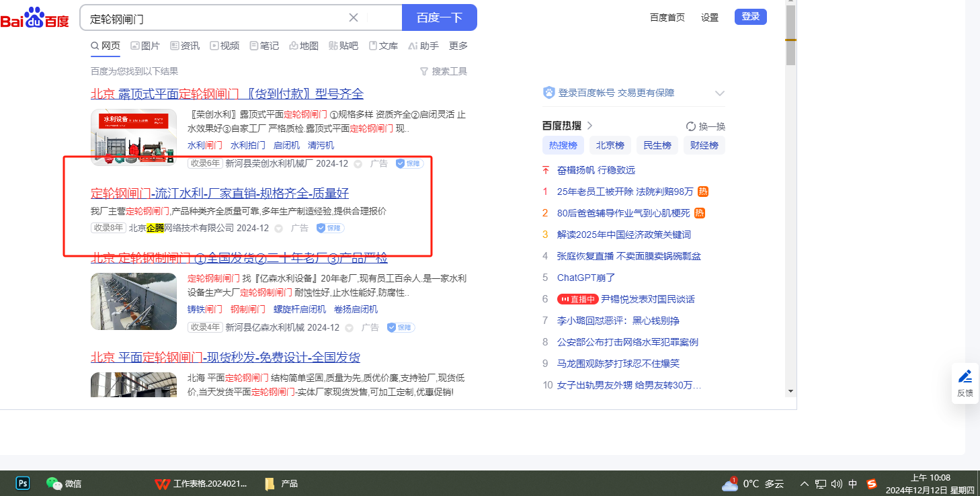Click the scrollbar down arrow
The image size is (980, 496).
[791, 390]
